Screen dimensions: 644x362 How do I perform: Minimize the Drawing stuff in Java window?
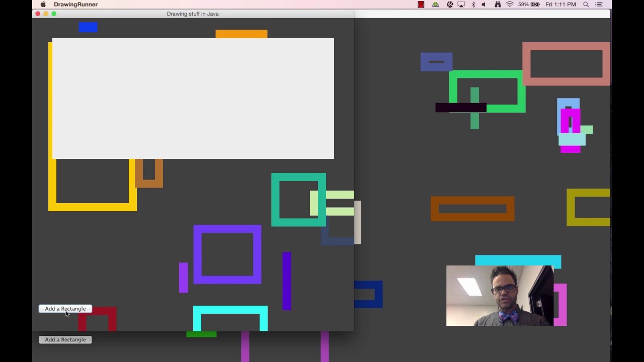tap(46, 14)
